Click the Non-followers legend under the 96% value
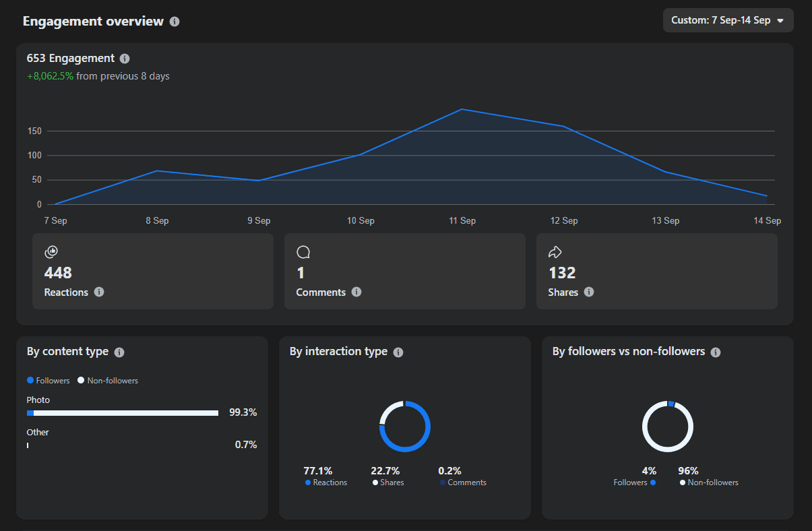812x531 pixels. (x=709, y=482)
